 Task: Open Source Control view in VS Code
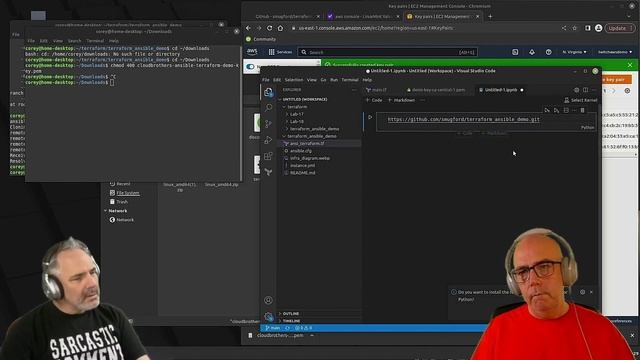pyautogui.click(x=268, y=124)
